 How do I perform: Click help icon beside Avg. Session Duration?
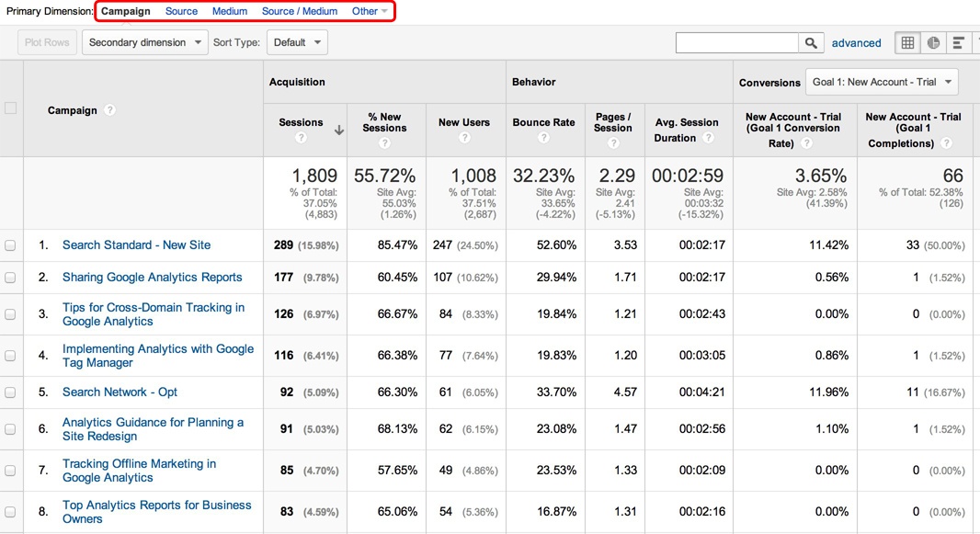pos(708,138)
